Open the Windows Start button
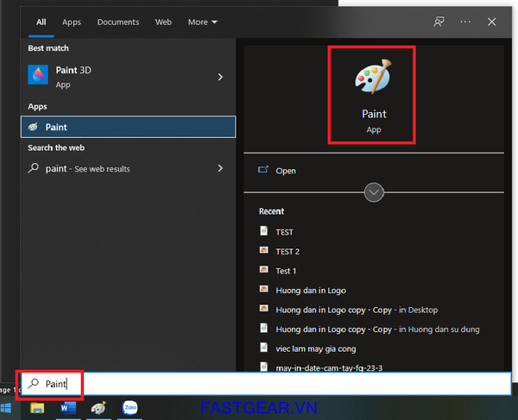This screenshot has height=420, width=518. (6, 408)
